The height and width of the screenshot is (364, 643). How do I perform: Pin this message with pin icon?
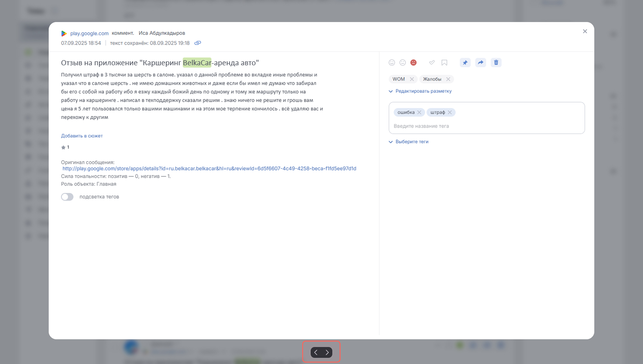[465, 62]
